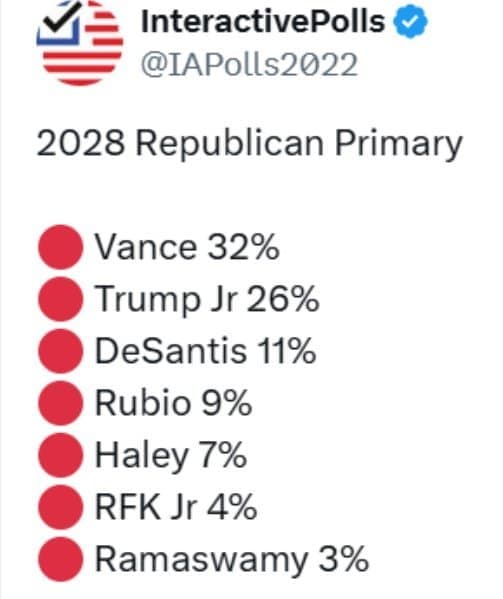This screenshot has height=599, width=503.
Task: Click the red circle beside Haley
Action: (x=60, y=455)
